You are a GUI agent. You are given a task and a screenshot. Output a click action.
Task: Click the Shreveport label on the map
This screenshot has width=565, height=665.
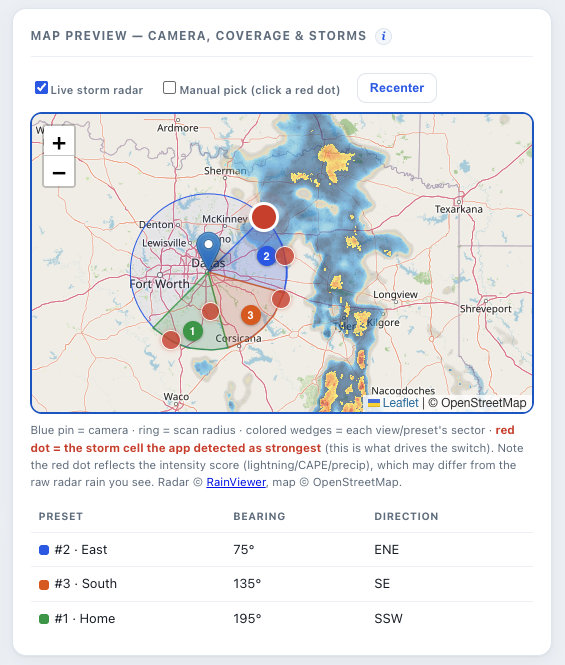(486, 309)
